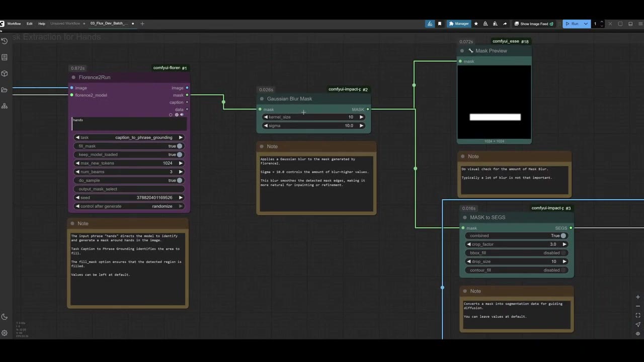
Task: Click the Run button
Action: point(572,24)
